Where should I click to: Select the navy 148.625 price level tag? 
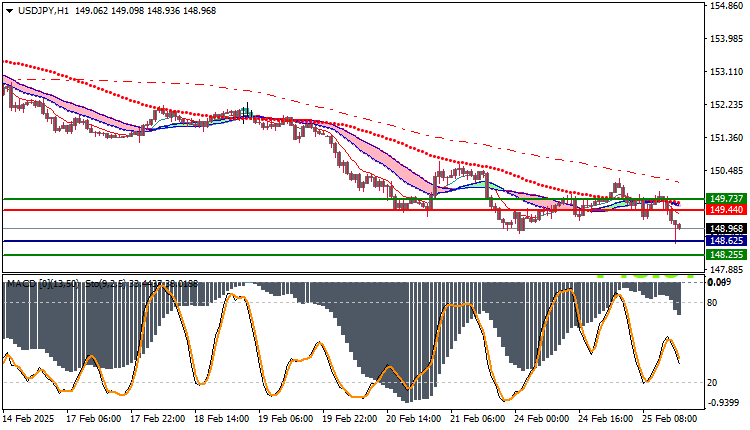coord(724,241)
